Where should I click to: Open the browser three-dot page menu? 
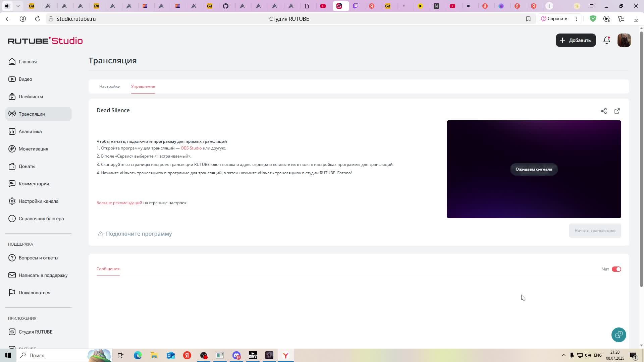(577, 19)
